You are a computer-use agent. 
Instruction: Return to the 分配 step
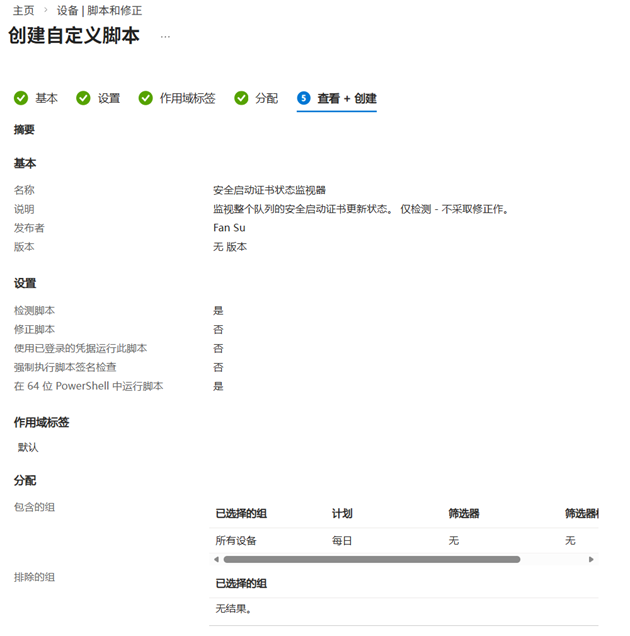(266, 98)
